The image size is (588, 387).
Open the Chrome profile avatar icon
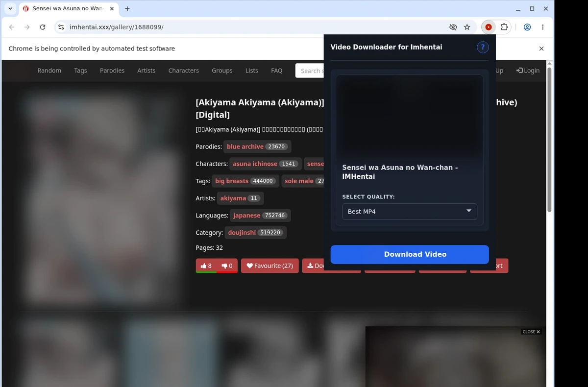coord(527,27)
